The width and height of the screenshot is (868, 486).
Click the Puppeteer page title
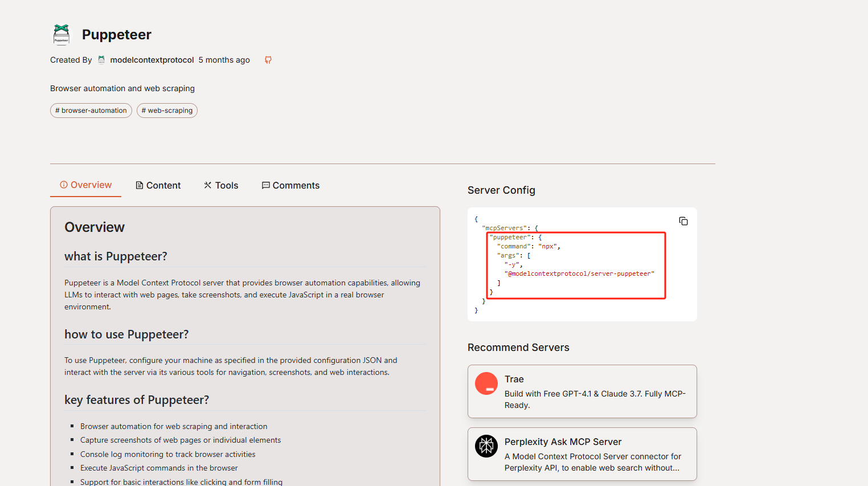pos(117,35)
